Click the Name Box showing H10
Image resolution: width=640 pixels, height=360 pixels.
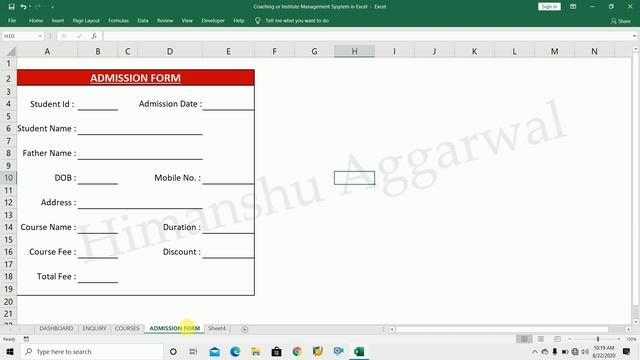tap(20, 36)
